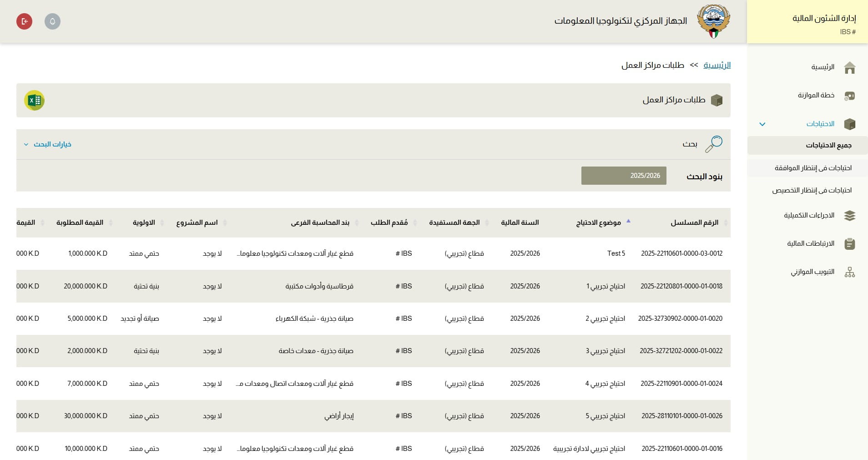Select the الارتباطات المالية clipboard icon
Image resolution: width=868 pixels, height=460 pixels.
tap(850, 244)
